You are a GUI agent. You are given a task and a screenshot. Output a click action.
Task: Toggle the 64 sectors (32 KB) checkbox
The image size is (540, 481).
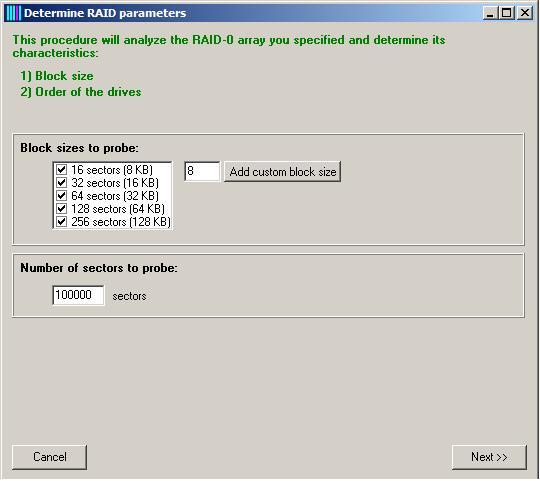(x=61, y=196)
